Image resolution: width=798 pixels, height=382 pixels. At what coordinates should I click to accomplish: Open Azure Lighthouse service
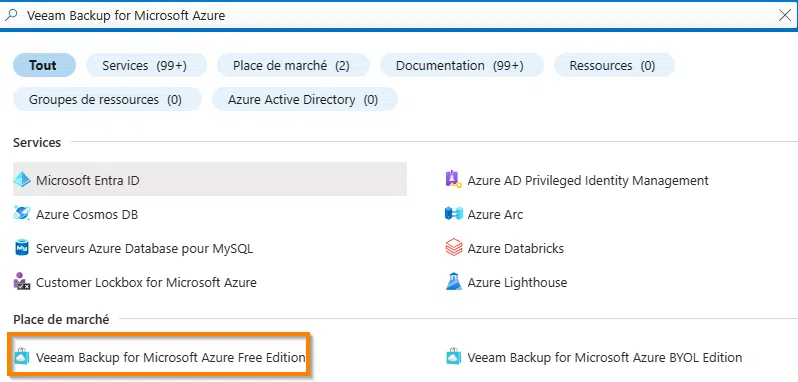coord(517,282)
